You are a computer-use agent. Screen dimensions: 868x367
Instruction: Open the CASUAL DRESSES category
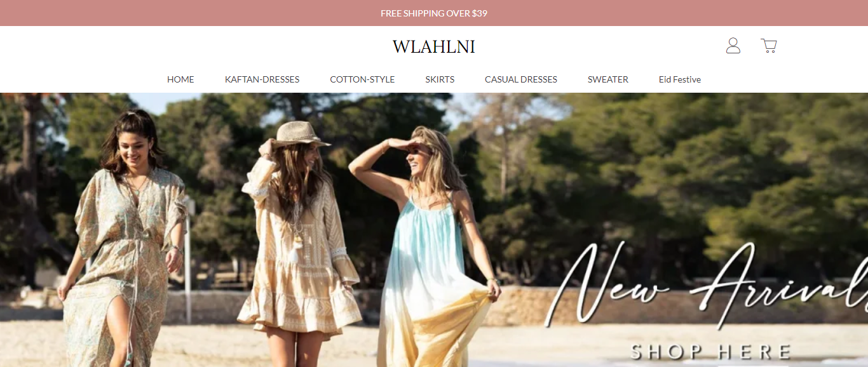521,79
